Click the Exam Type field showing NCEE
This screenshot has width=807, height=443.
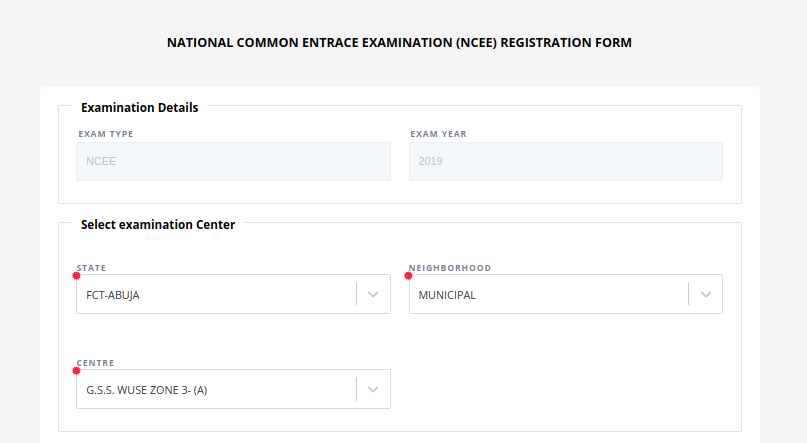click(233, 161)
